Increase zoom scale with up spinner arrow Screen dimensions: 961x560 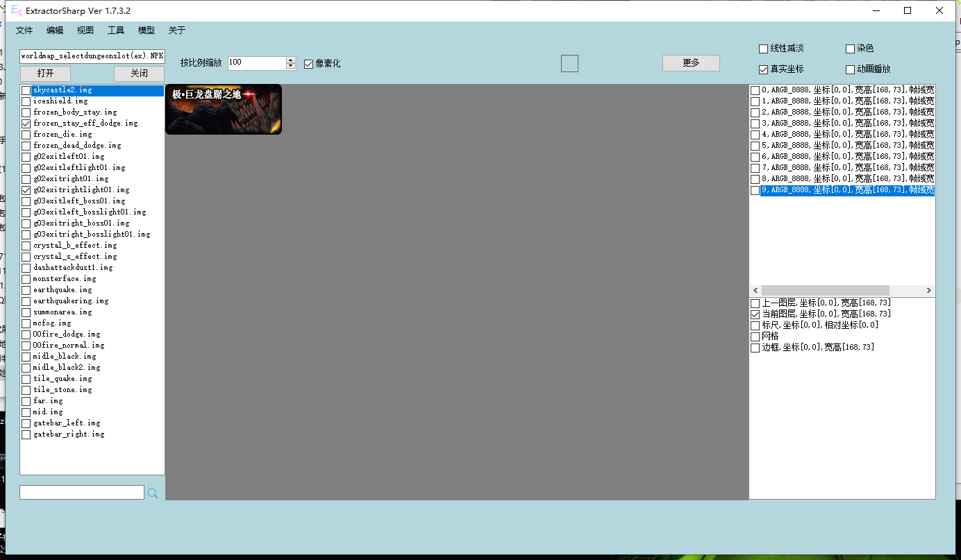click(291, 60)
